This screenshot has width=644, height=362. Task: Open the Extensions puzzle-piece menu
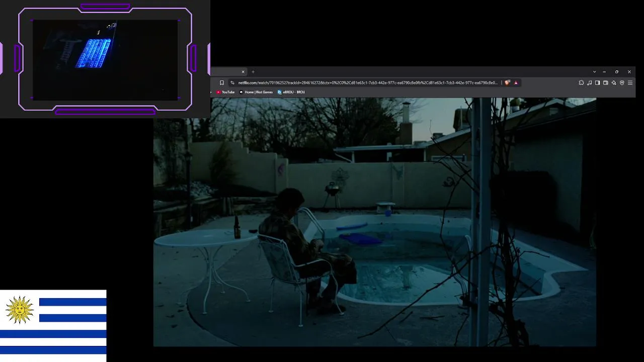[581, 82]
